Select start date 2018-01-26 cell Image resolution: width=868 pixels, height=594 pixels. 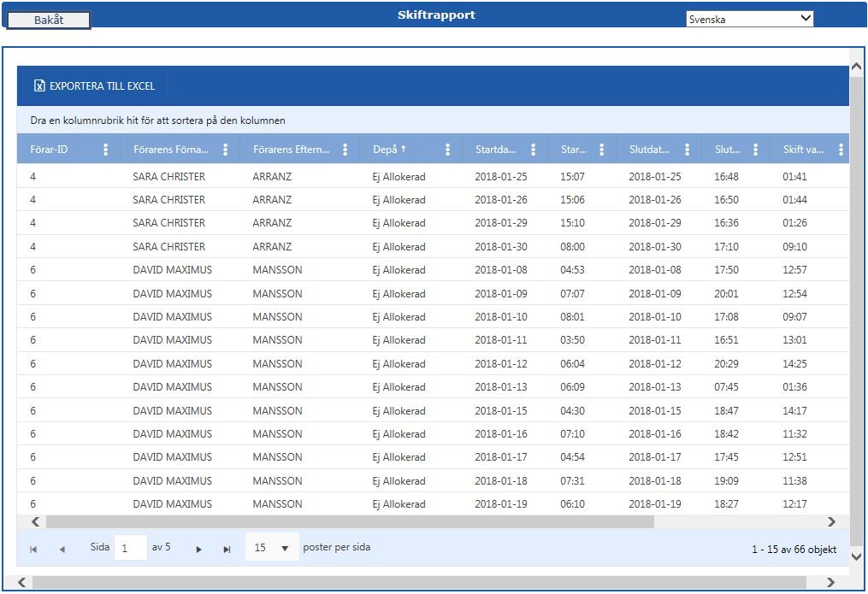(x=501, y=200)
